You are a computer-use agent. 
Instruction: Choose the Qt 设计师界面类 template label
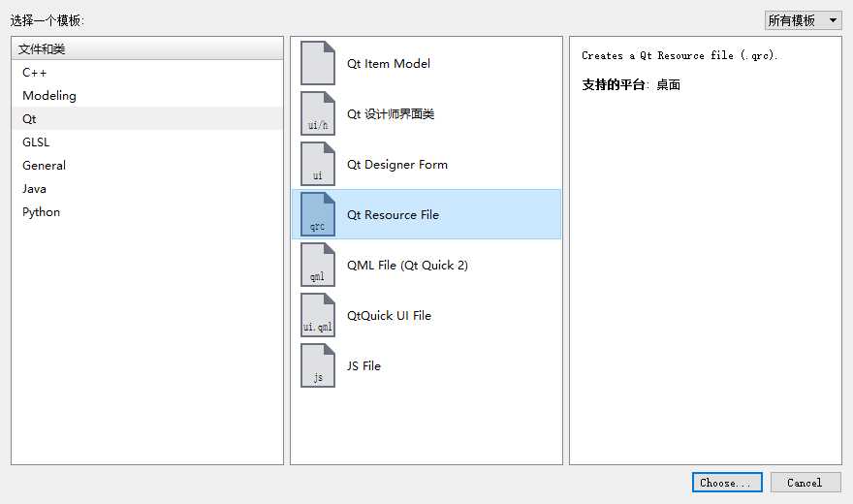(x=391, y=114)
